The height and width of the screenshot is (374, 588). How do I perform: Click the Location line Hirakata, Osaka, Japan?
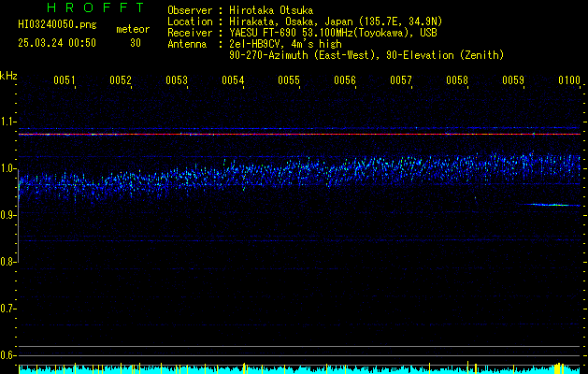tap(305, 22)
